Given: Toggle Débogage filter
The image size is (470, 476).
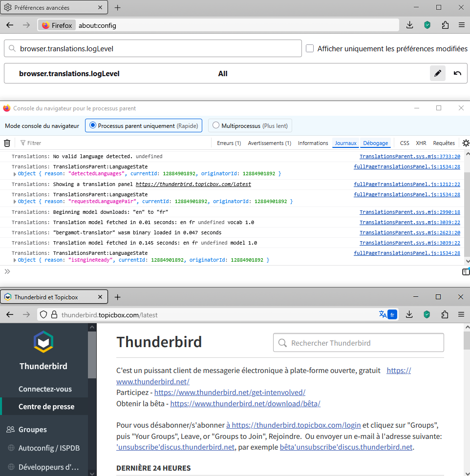Looking at the screenshot, I should pos(376,143).
